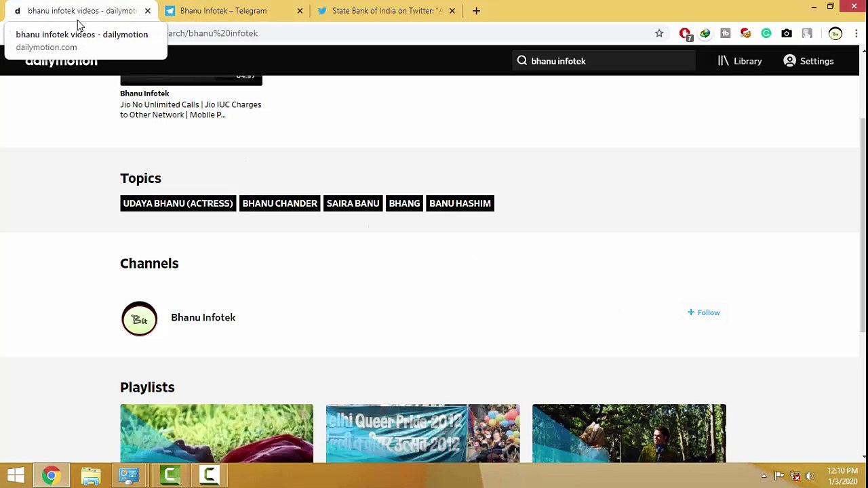Close the Dailymotion tab
The width and height of the screenshot is (868, 488).
(x=147, y=11)
